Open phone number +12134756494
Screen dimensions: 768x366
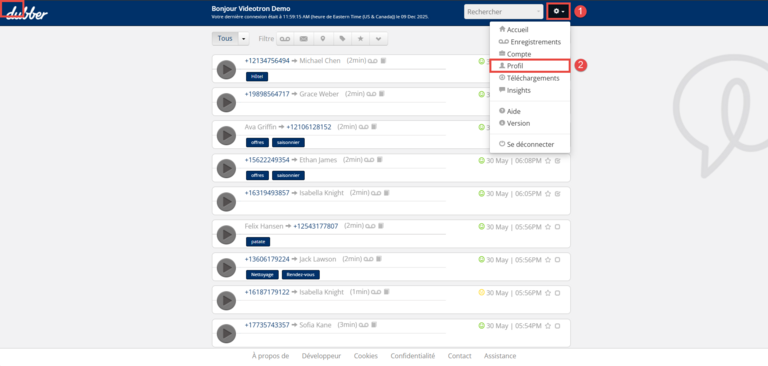click(267, 61)
